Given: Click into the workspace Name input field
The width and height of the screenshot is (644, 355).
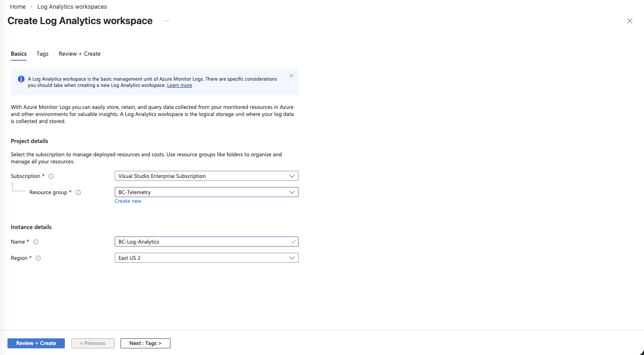Looking at the screenshot, I should (x=202, y=242).
